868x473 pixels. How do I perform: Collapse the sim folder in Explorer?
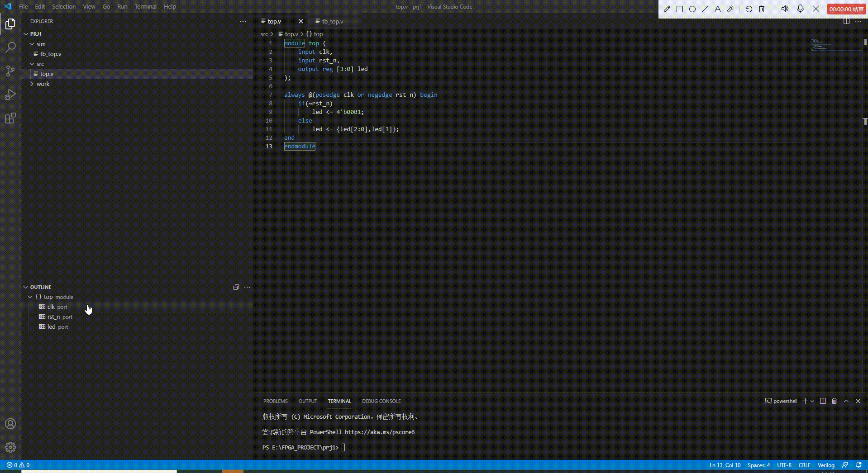click(32, 44)
